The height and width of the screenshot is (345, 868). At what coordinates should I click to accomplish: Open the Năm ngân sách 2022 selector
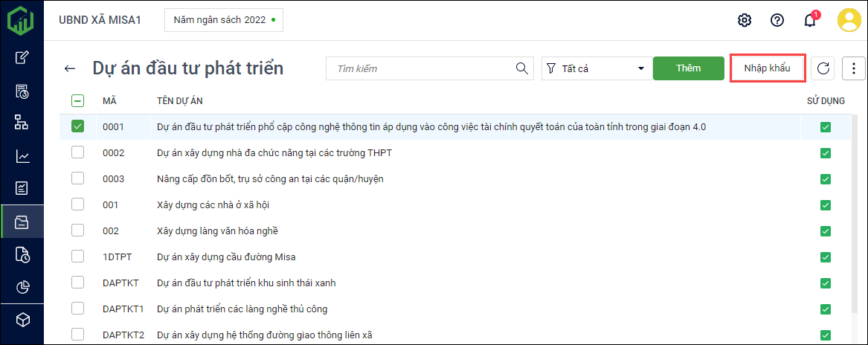tap(223, 20)
